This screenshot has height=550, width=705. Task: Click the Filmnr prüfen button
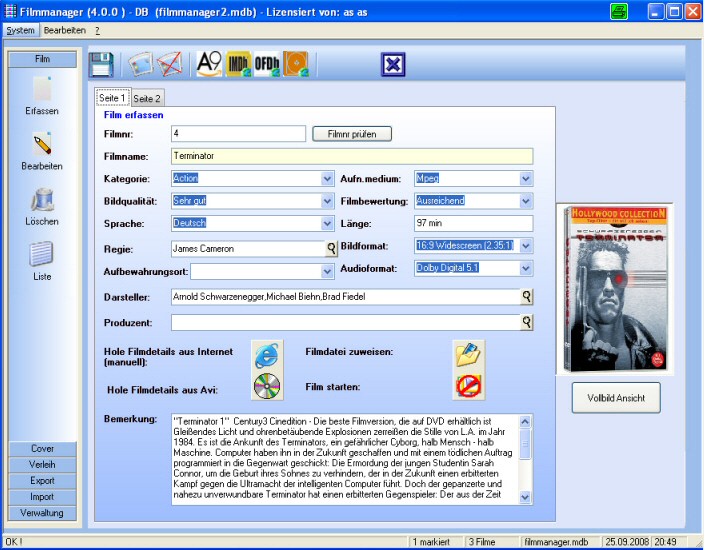point(352,133)
